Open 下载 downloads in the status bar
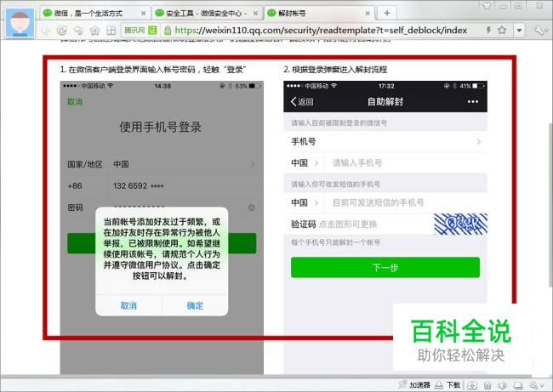This screenshot has height=392, width=553. tap(448, 385)
